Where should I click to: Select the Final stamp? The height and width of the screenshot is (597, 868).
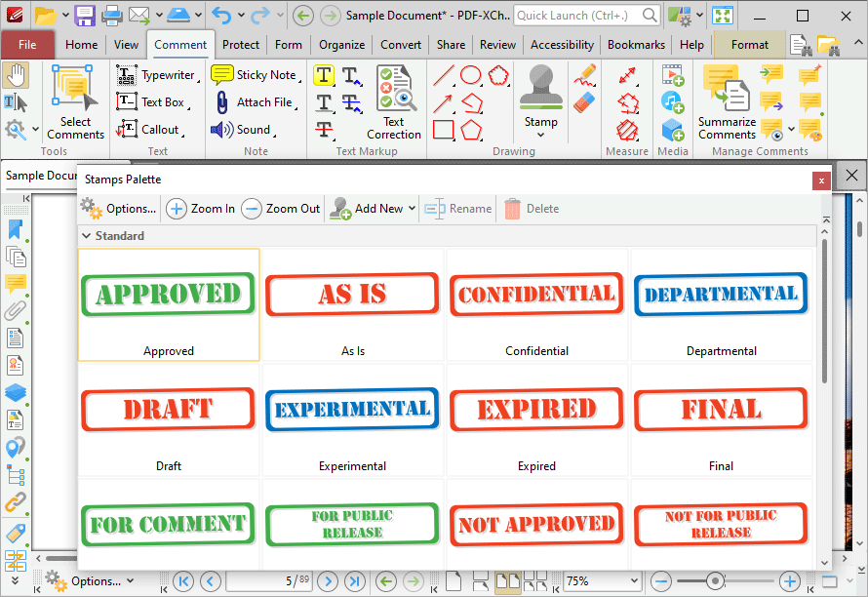721,420
